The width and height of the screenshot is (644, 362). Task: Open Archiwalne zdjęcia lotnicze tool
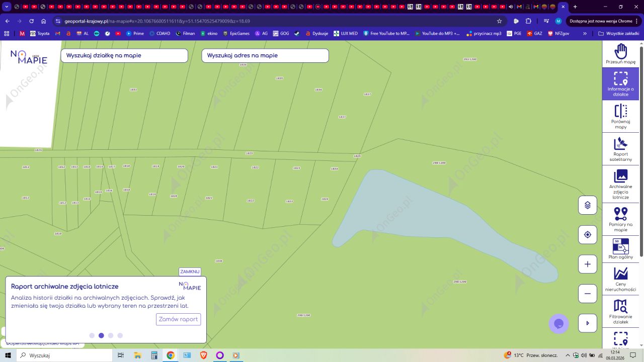click(620, 184)
